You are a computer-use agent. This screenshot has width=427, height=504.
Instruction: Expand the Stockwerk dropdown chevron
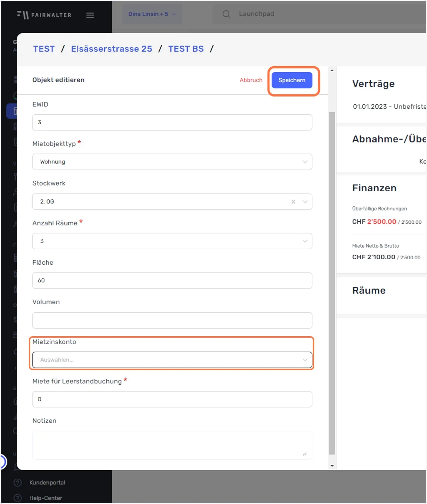(x=305, y=202)
